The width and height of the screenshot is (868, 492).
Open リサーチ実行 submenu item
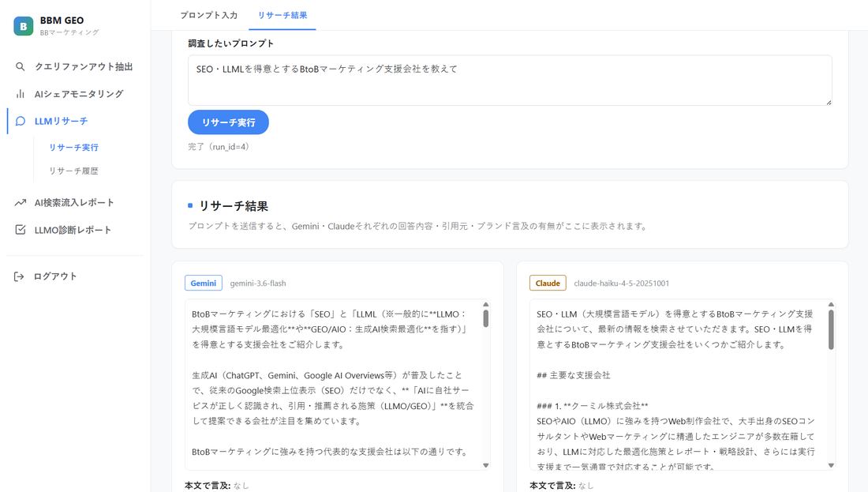pyautogui.click(x=73, y=148)
